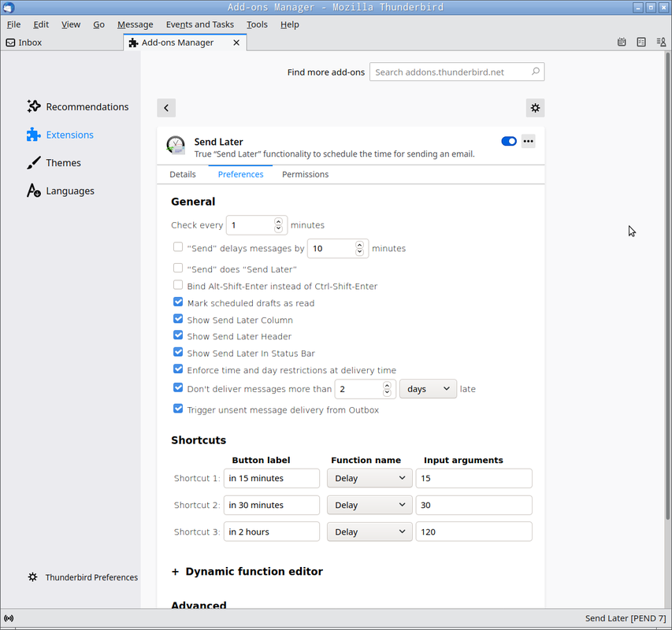Screen dimensions: 672x630
Task: Select the Preferences tab
Action: pos(240,174)
